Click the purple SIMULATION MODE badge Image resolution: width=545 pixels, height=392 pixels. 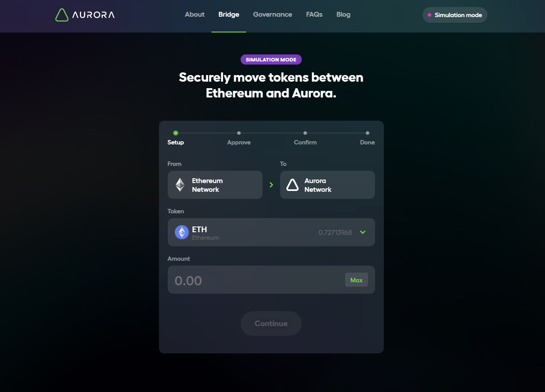(271, 60)
